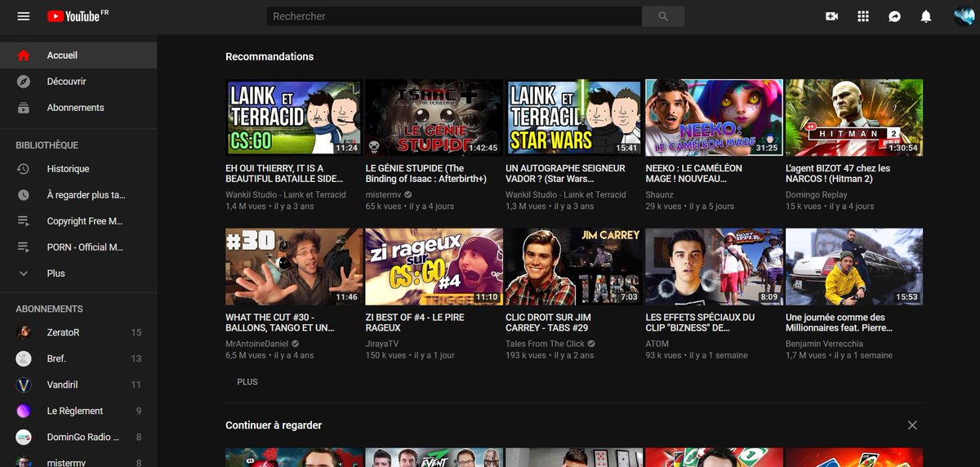Viewport: 980px width, 467px height.
Task: Open mistermv channel avatar in sidebar
Action: point(24,461)
